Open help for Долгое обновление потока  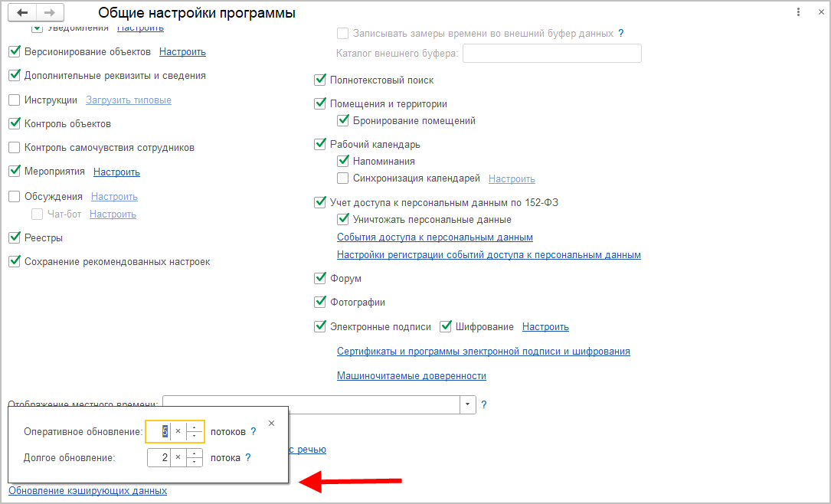pos(248,457)
